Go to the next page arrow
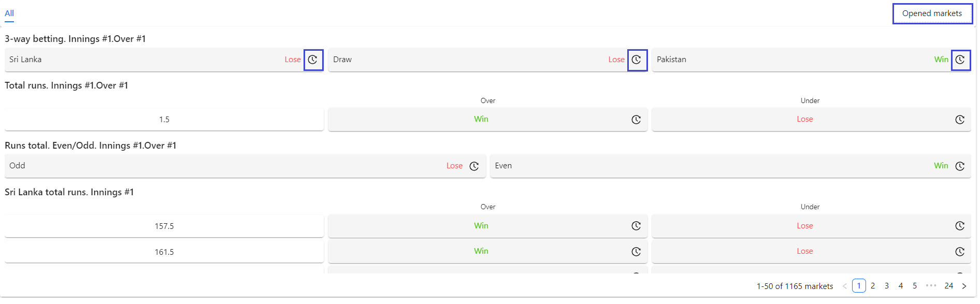 (964, 286)
